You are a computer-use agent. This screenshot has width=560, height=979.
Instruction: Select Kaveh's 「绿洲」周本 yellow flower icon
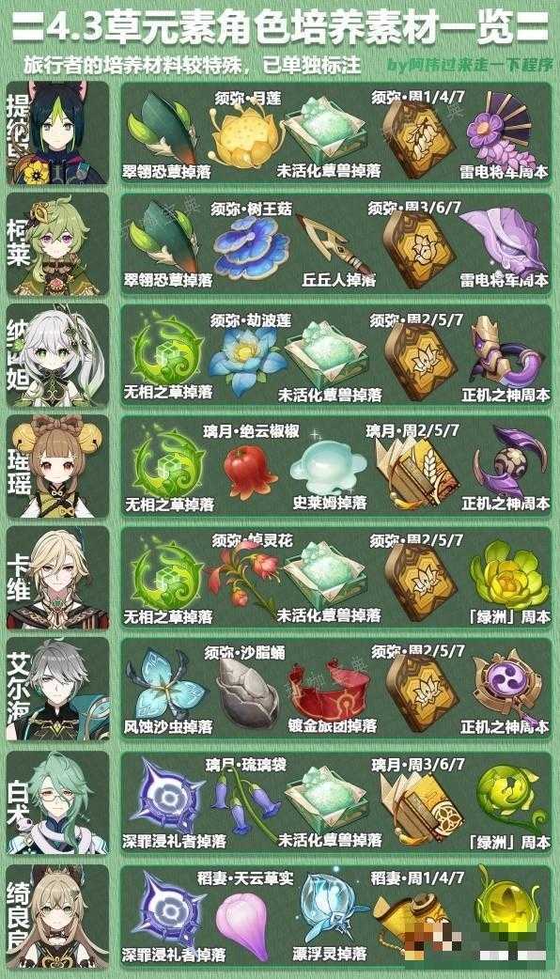click(509, 576)
